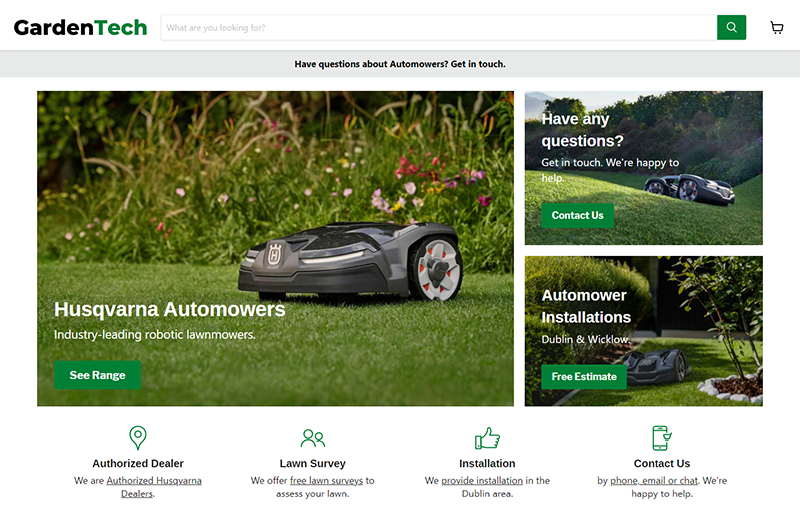Open the shopping cart icon

click(x=777, y=28)
